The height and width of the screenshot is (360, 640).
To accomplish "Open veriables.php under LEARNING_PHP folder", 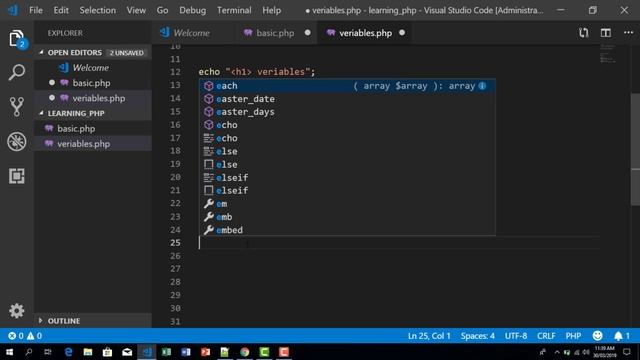I will (x=83, y=144).
